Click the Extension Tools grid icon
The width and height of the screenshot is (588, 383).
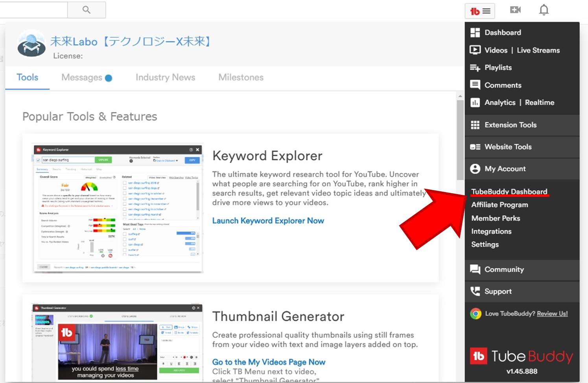tap(475, 125)
